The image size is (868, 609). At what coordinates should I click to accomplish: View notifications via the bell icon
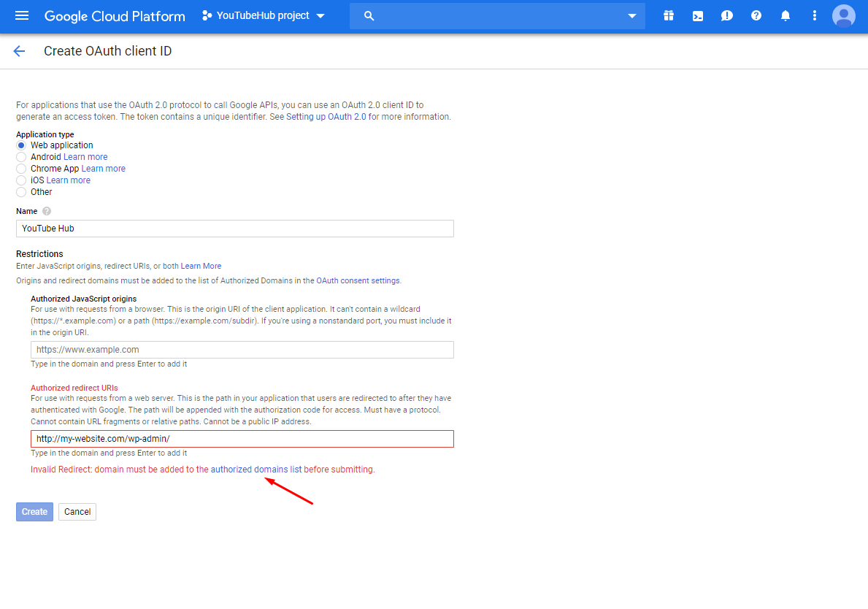(x=785, y=15)
